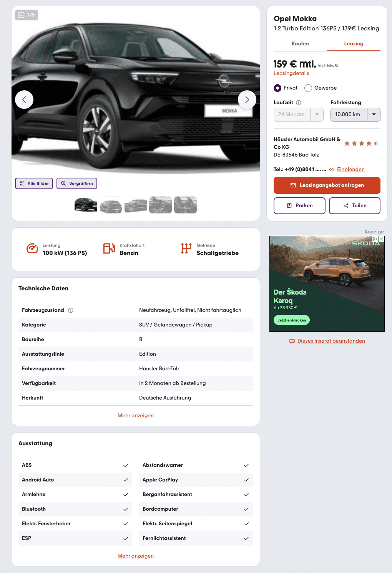Image resolution: width=392 pixels, height=573 pixels.
Task: Reveal the phone number via Einblenden
Action: (x=350, y=169)
